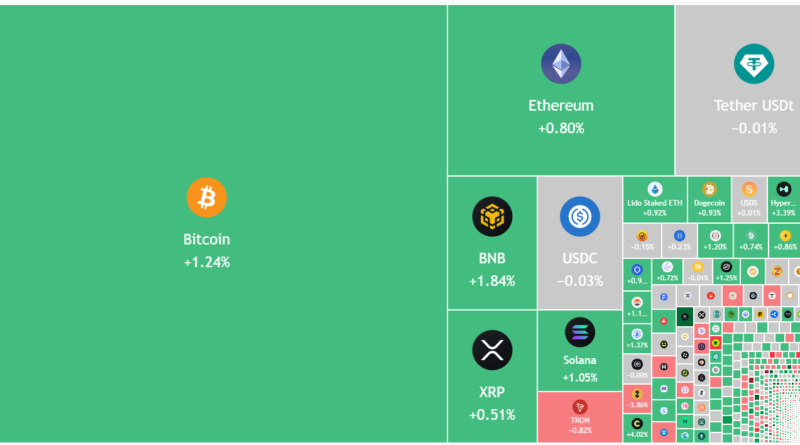The image size is (800, 445).
Task: Click the Bitcoin logo icon
Action: click(x=207, y=197)
